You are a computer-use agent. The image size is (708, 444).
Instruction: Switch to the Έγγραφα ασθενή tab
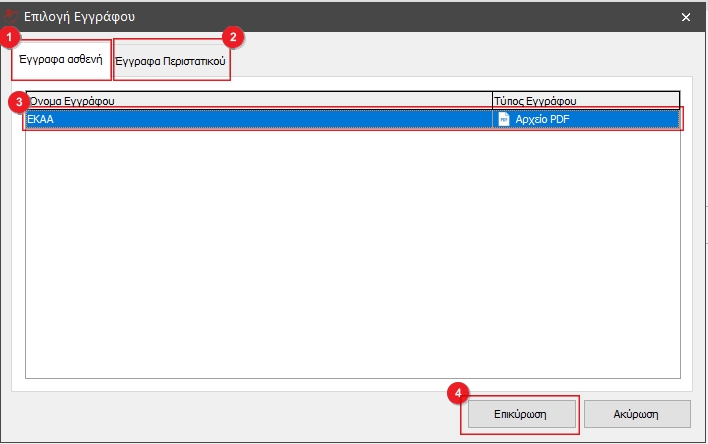coord(61,60)
